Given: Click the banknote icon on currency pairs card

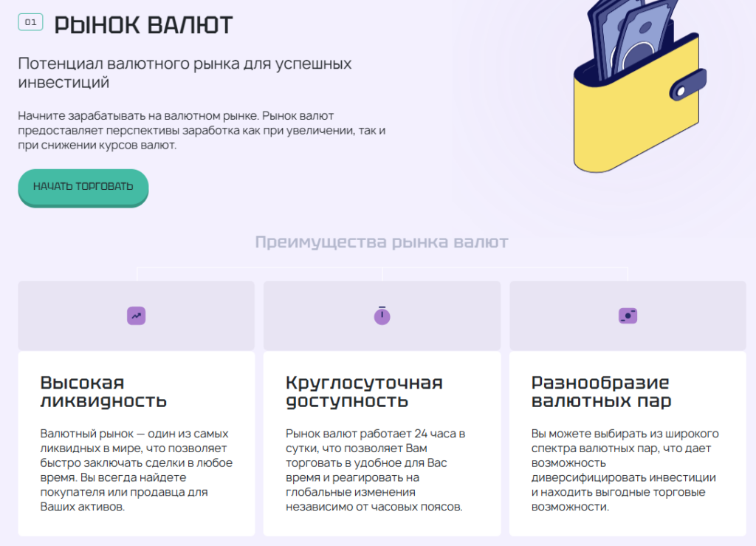Looking at the screenshot, I should coord(627,315).
